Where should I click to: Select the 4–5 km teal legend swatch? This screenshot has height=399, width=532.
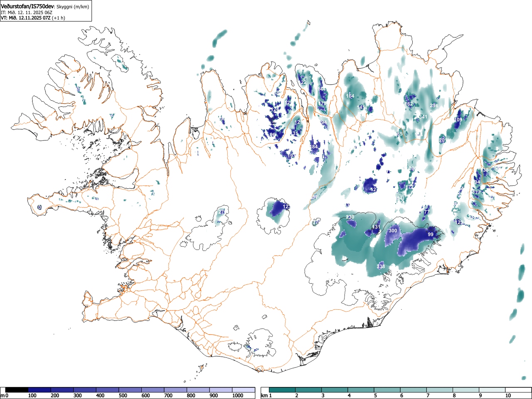[x=361, y=390]
